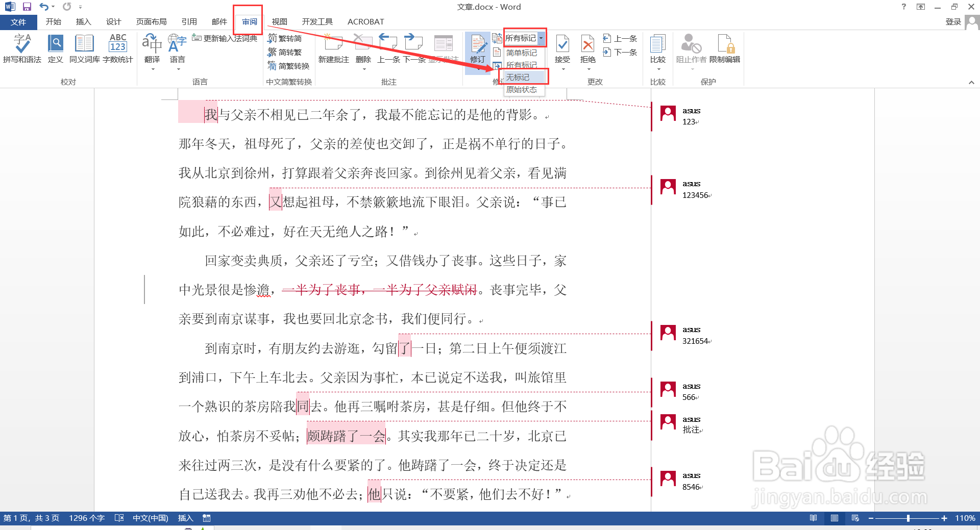This screenshot has width=980, height=530.
Task: Convert simplified to traditional 简转繁
Action: [x=285, y=52]
